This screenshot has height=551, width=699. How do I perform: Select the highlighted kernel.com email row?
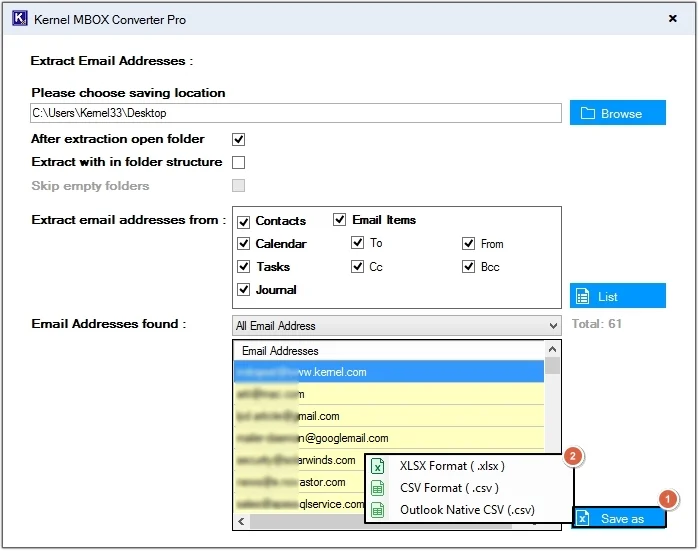click(x=389, y=372)
